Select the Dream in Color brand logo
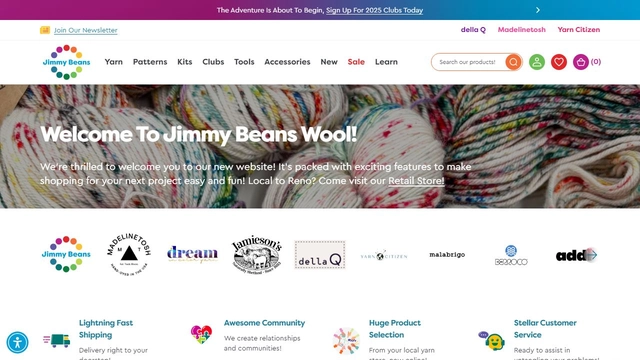 pyautogui.click(x=192, y=254)
